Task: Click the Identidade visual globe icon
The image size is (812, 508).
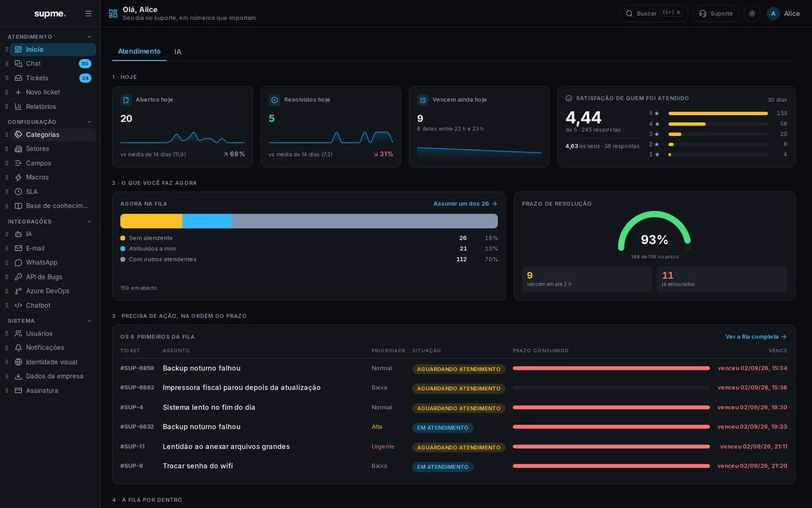Action: click(x=18, y=362)
